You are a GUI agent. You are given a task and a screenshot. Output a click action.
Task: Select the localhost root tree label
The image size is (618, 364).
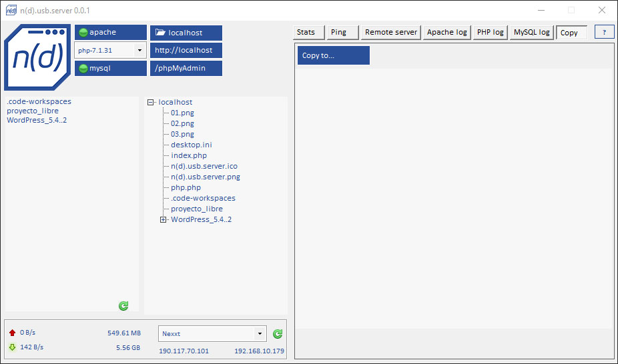click(x=176, y=102)
